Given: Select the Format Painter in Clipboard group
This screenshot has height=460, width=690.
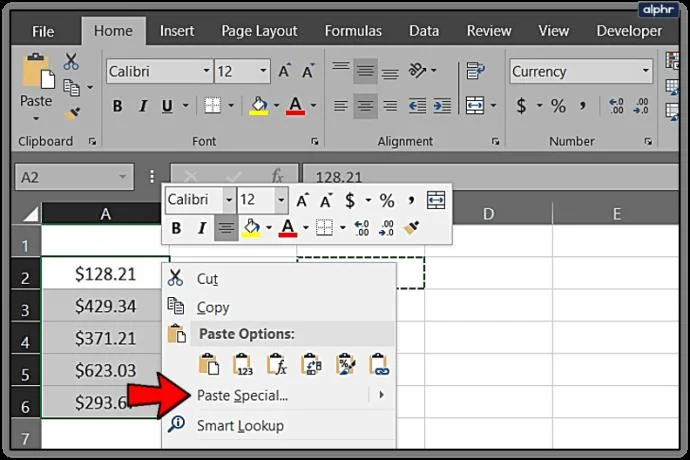Looking at the screenshot, I should (72, 114).
